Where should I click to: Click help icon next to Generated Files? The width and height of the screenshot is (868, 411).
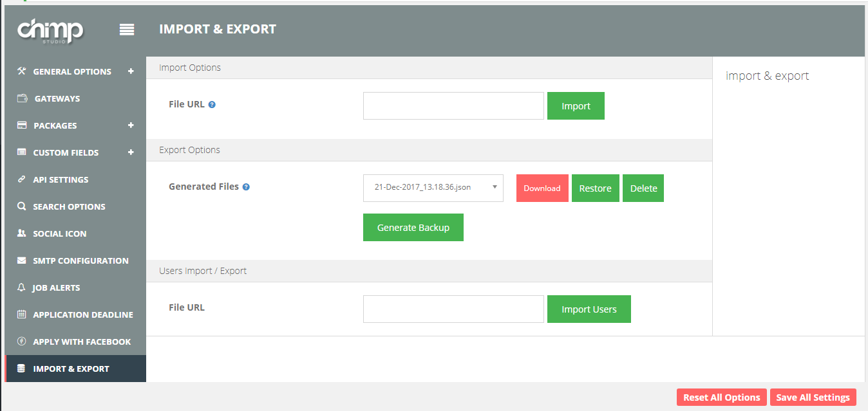(x=246, y=187)
